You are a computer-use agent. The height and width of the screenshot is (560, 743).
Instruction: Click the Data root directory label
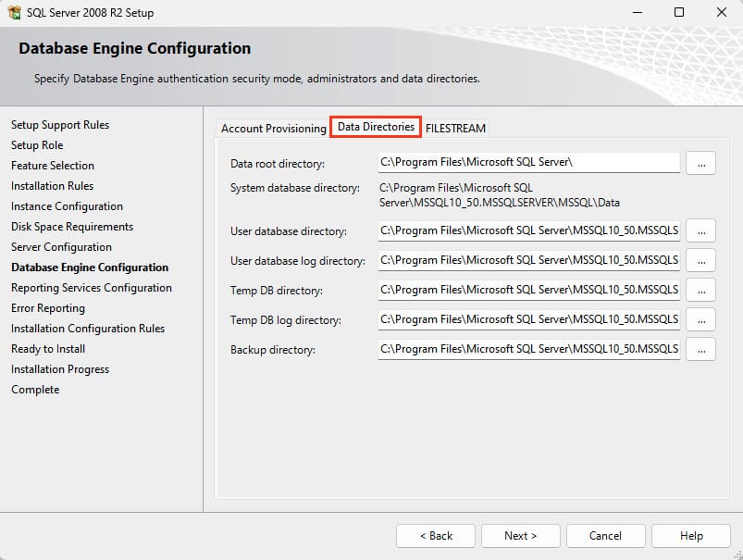click(x=278, y=164)
